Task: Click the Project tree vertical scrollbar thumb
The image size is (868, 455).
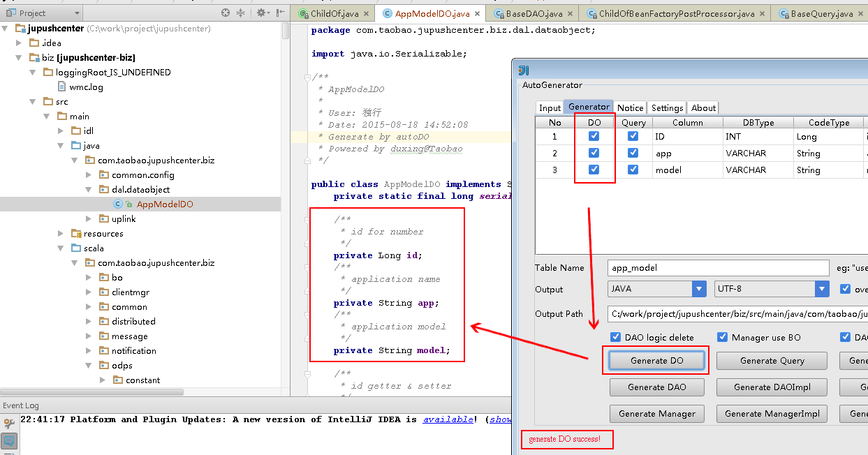Action: pyautogui.click(x=286, y=31)
